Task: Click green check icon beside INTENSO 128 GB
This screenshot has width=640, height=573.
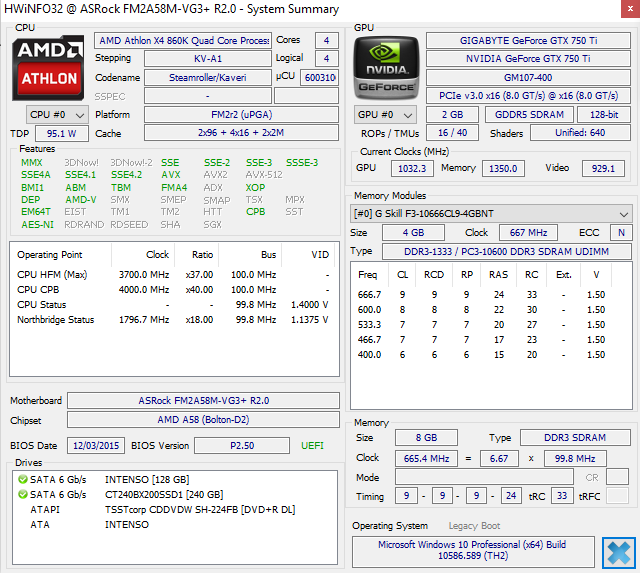Action: pos(23,479)
